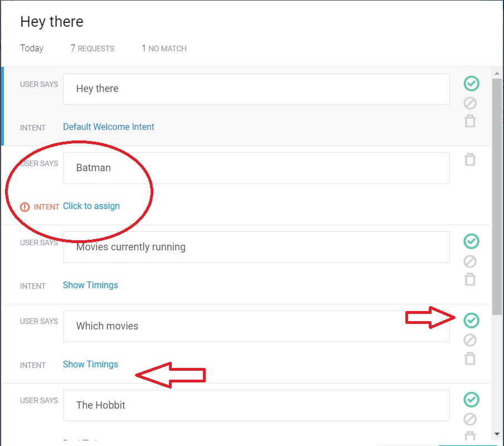Open Show Timings intent for 'Which movies'
Image resolution: width=504 pixels, height=446 pixels.
90,365
